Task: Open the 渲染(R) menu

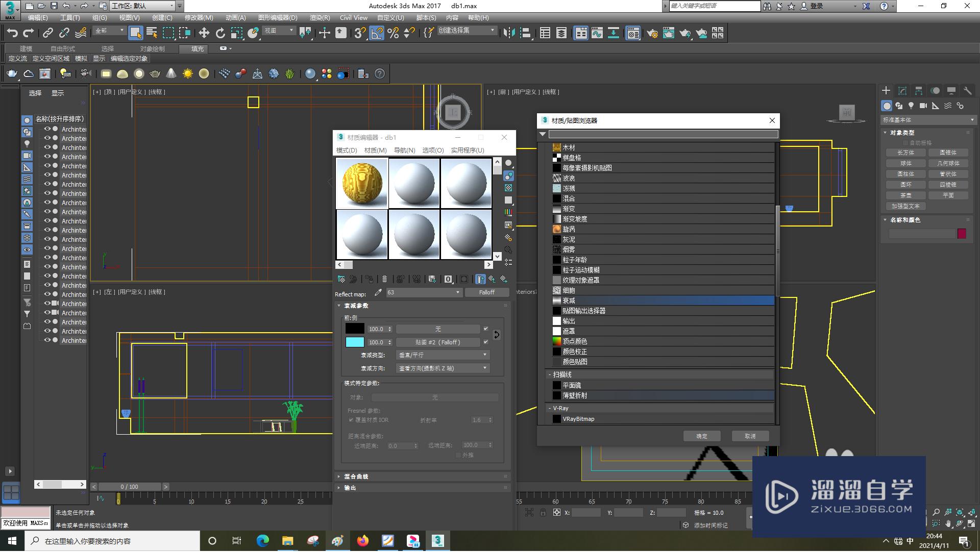Action: (320, 17)
